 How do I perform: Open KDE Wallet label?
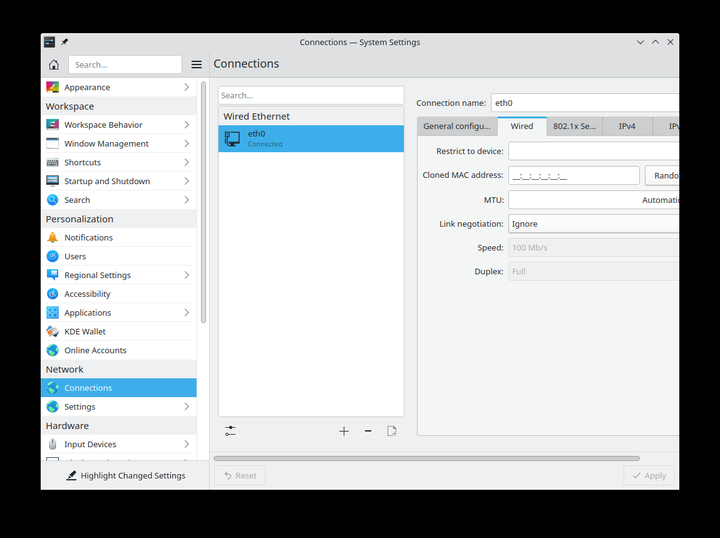pyautogui.click(x=85, y=331)
